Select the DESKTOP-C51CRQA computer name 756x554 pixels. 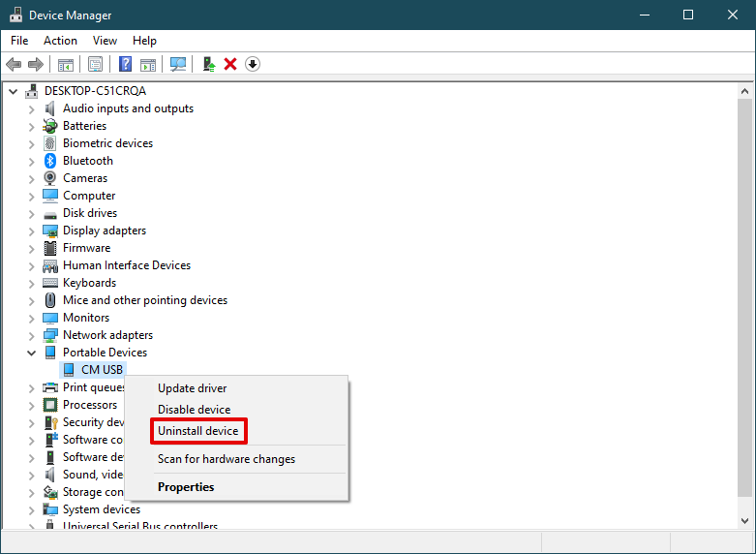coord(96,91)
